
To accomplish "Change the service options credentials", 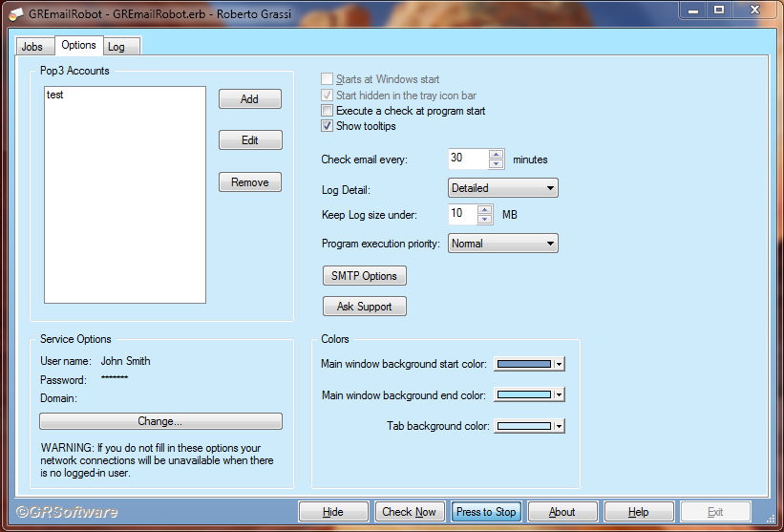I will pyautogui.click(x=160, y=421).
